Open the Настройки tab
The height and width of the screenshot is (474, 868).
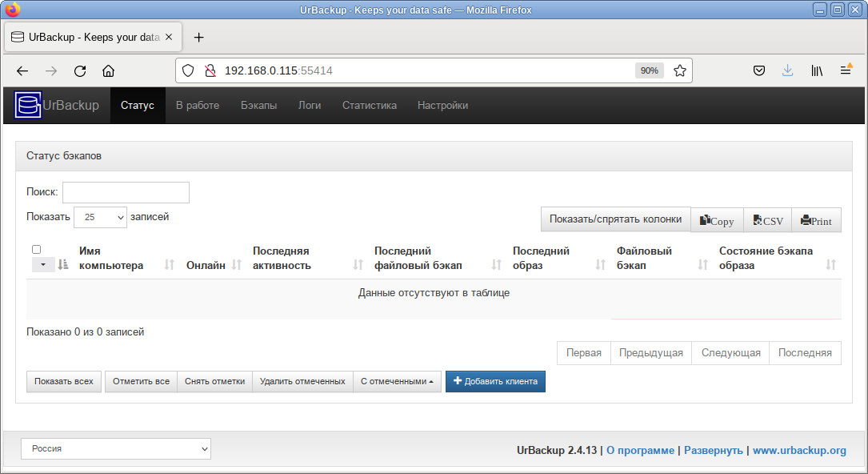click(443, 105)
